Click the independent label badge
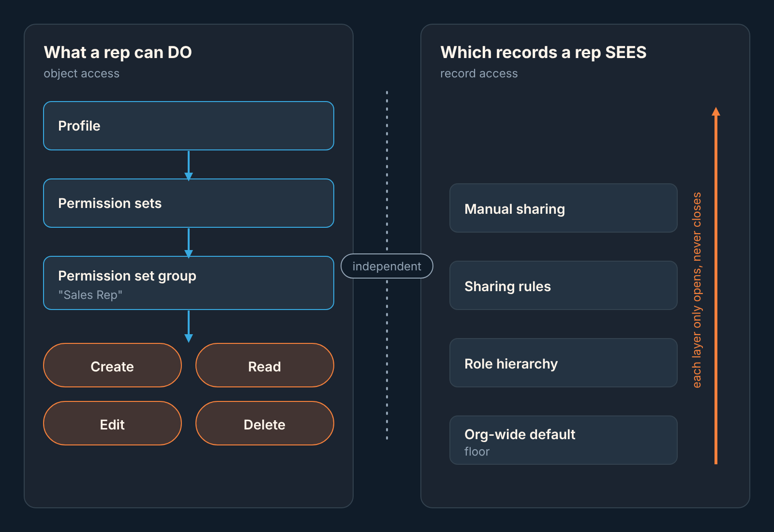Screen dimensions: 774x532 tap(387, 266)
